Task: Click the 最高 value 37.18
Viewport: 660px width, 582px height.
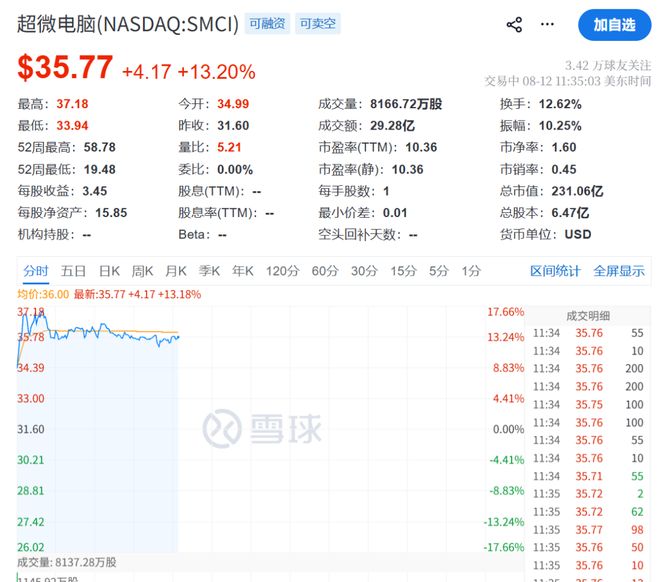Action: 72,104
